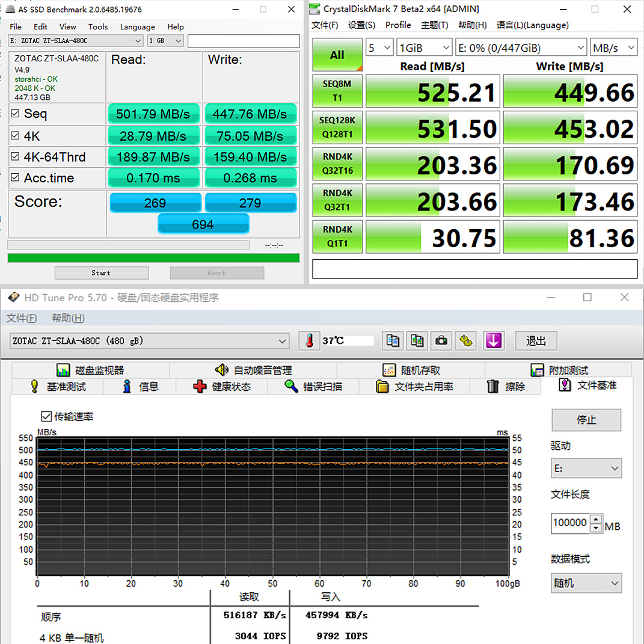Click the empty text field beside 1 GB dropdown
Image resolution: width=644 pixels, height=644 pixels.
[244, 41]
